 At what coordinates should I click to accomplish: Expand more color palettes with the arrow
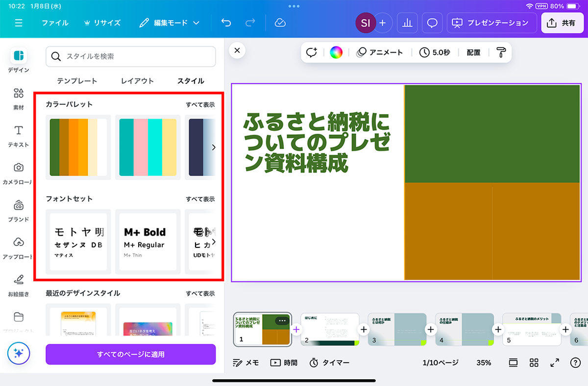click(x=213, y=147)
